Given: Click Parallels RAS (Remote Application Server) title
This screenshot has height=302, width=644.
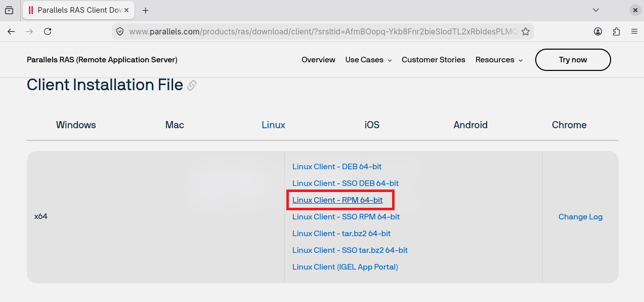Looking at the screenshot, I should [x=102, y=60].
